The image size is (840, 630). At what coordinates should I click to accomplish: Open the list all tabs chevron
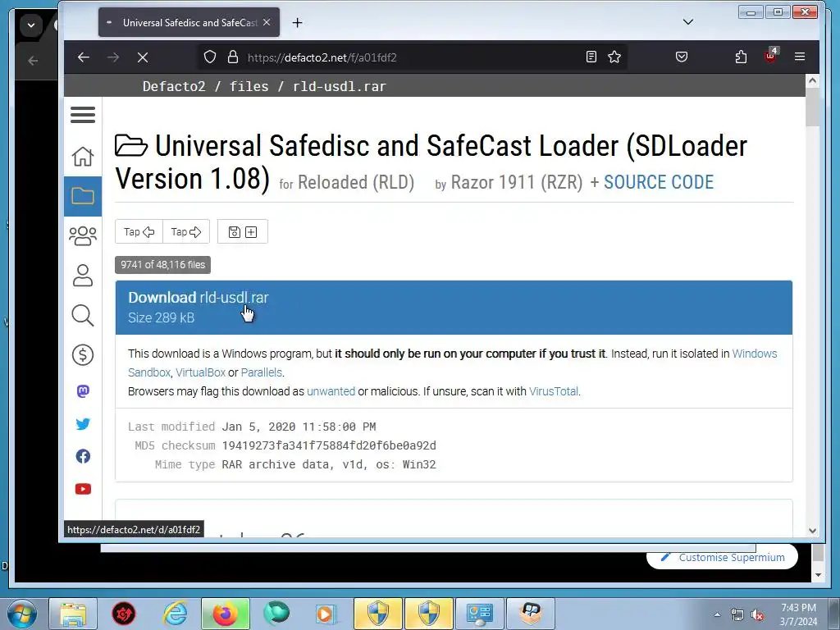tap(688, 22)
